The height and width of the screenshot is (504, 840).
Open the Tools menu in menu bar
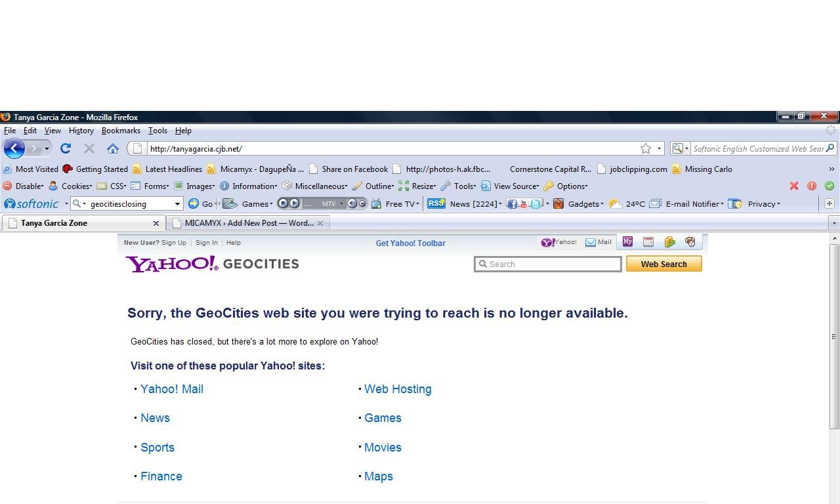[157, 131]
